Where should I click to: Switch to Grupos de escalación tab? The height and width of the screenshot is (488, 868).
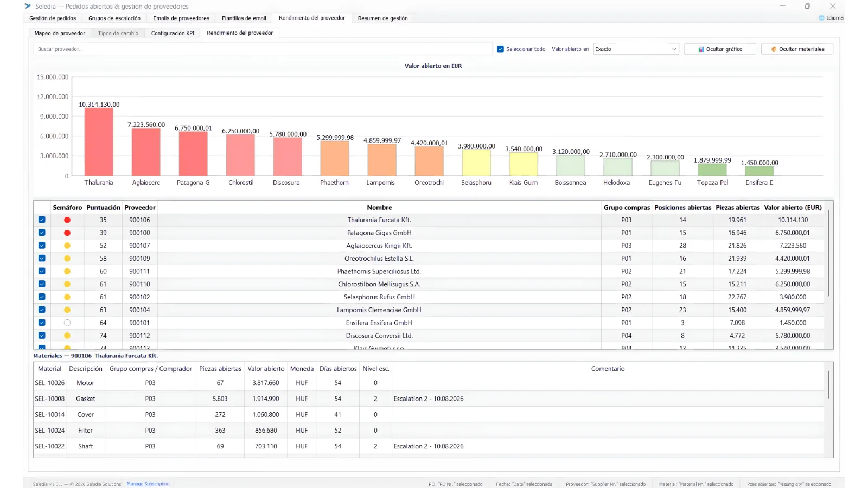[x=114, y=18]
